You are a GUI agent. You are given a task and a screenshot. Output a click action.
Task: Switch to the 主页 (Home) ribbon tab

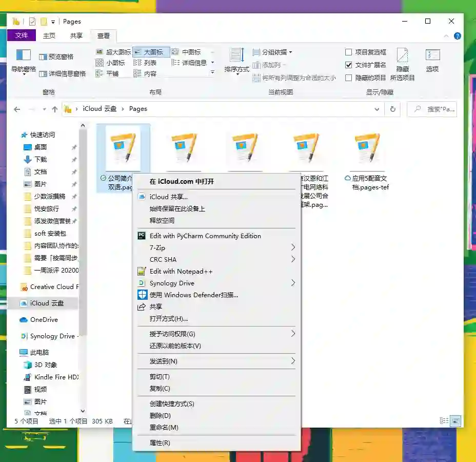49,36
